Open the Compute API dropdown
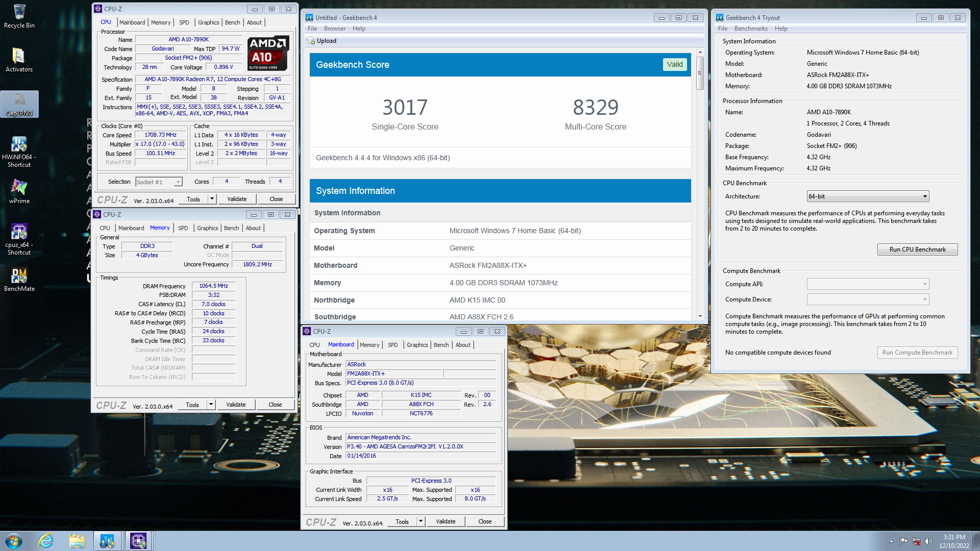The width and height of the screenshot is (980, 551). [x=868, y=284]
